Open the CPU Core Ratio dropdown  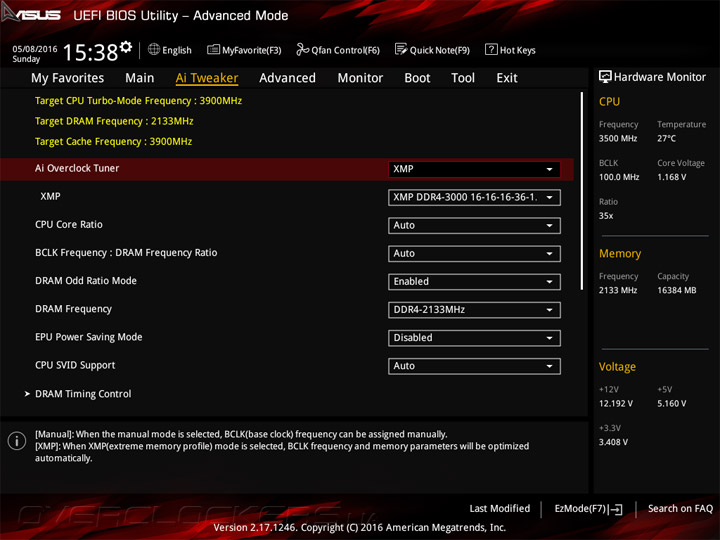[x=474, y=225]
